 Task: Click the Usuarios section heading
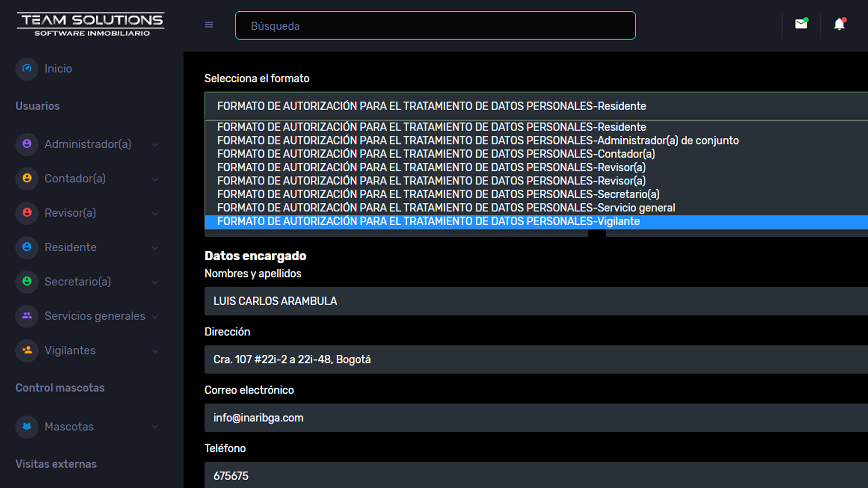click(38, 106)
